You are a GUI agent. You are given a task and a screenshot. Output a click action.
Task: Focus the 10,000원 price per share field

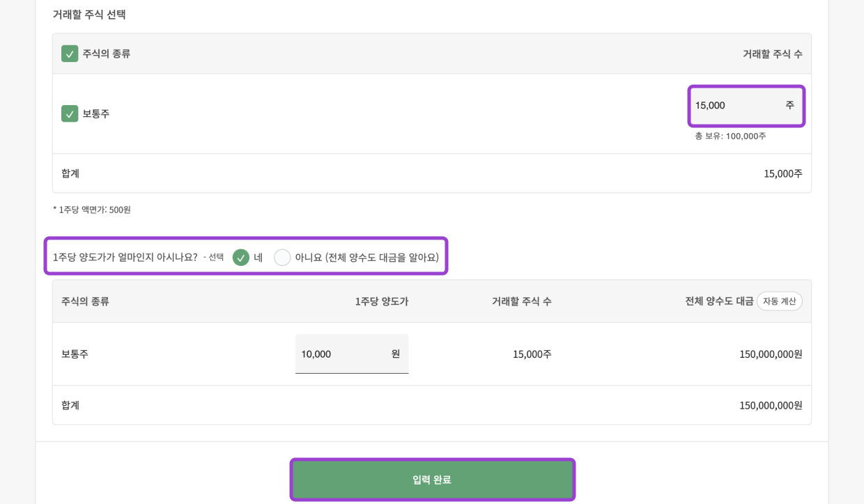[x=341, y=354]
